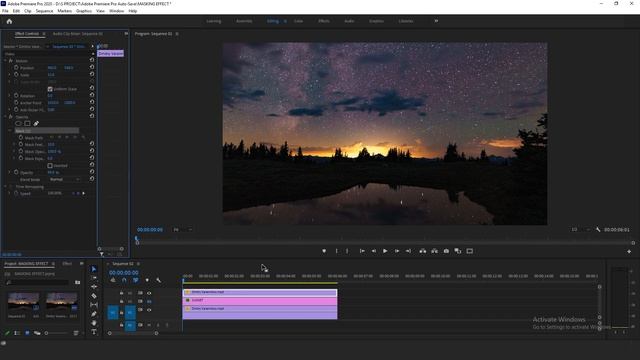
Task: Toggle the mask Inverted checkbox
Action: click(x=50, y=166)
